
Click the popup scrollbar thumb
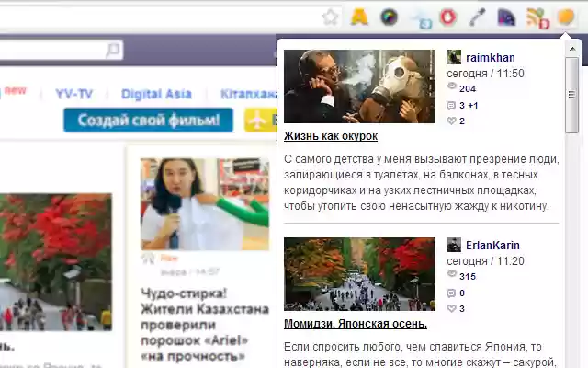pos(571,95)
